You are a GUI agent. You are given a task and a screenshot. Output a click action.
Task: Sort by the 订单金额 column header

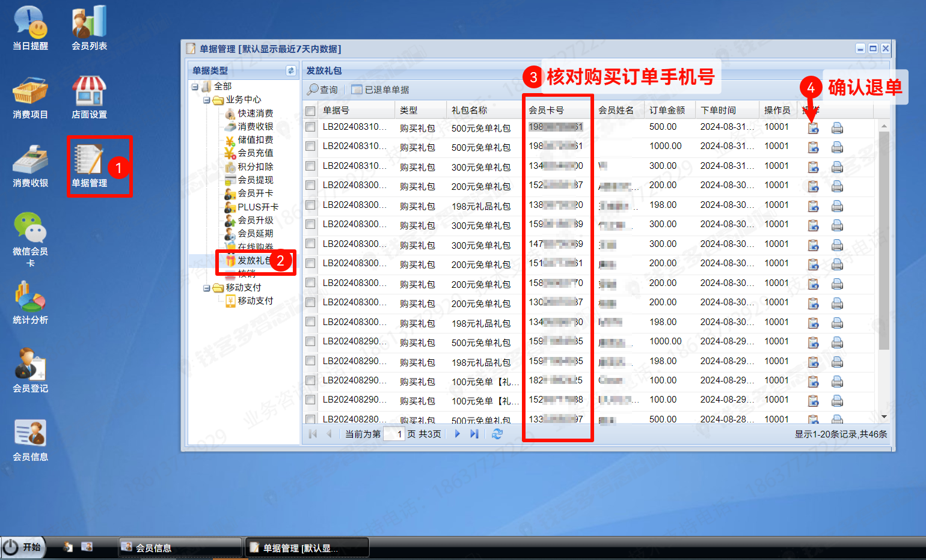[x=670, y=110]
